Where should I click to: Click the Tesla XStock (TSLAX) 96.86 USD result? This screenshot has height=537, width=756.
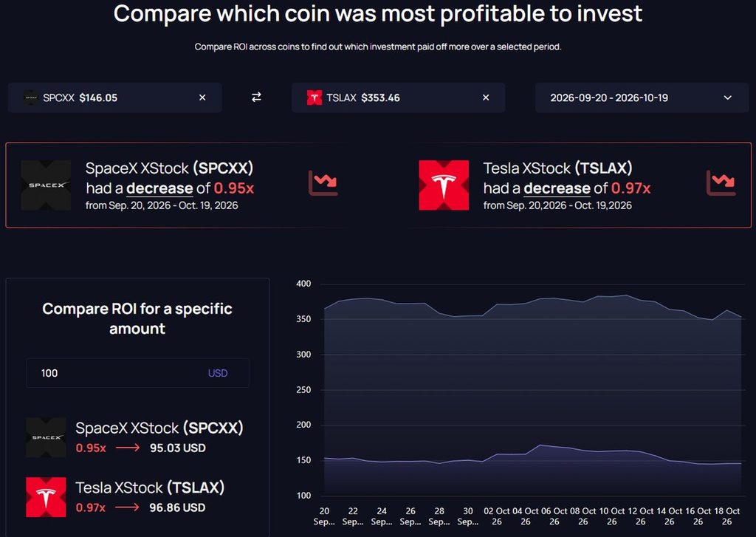click(150, 497)
